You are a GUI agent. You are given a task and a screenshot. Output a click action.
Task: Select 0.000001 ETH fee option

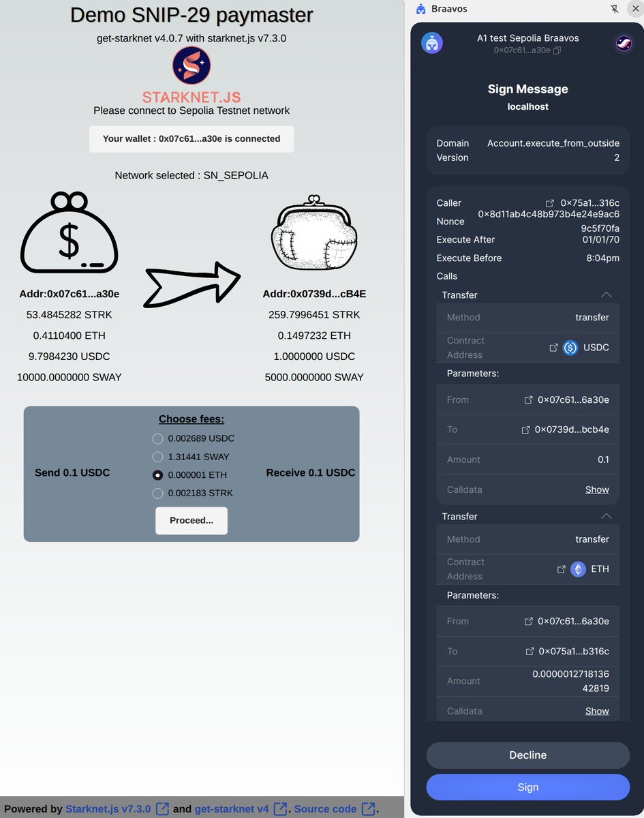tap(157, 475)
